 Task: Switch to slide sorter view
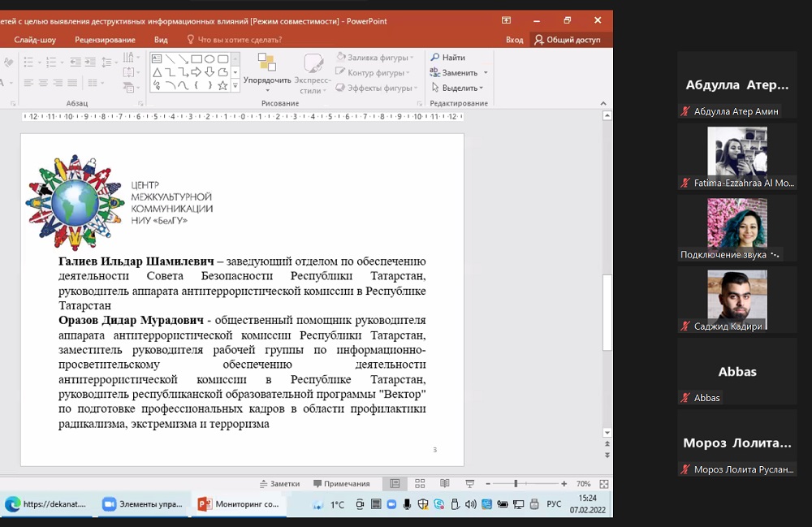click(420, 484)
